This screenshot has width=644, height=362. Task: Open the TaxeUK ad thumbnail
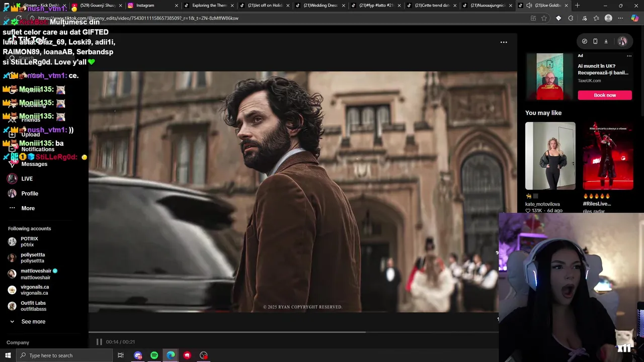pos(550,76)
